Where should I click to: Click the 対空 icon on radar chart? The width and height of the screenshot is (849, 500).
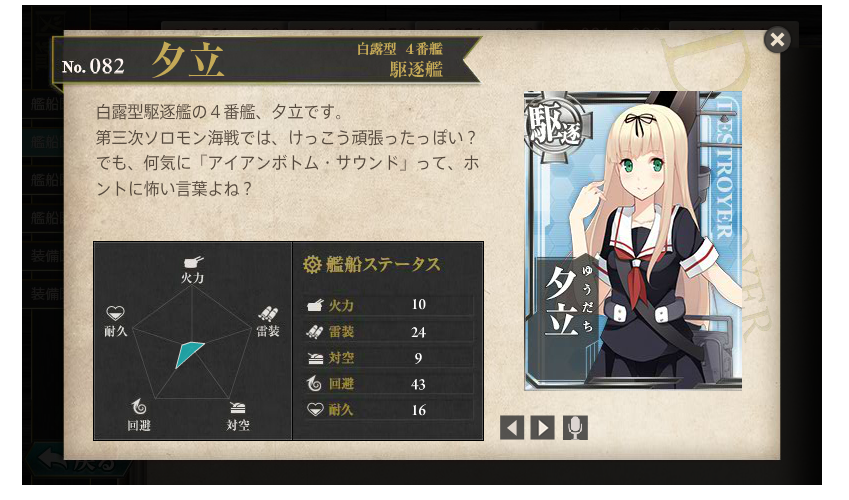(x=237, y=408)
